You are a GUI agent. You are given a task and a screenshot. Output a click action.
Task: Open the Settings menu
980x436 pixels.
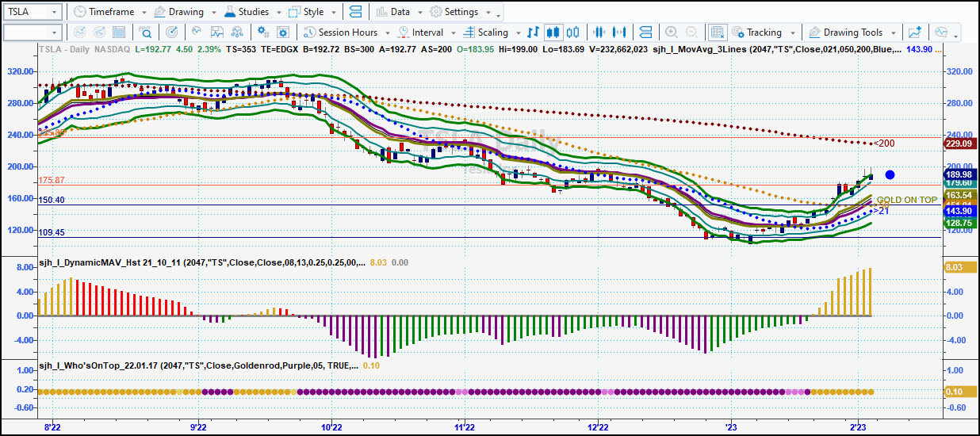pyautogui.click(x=454, y=12)
